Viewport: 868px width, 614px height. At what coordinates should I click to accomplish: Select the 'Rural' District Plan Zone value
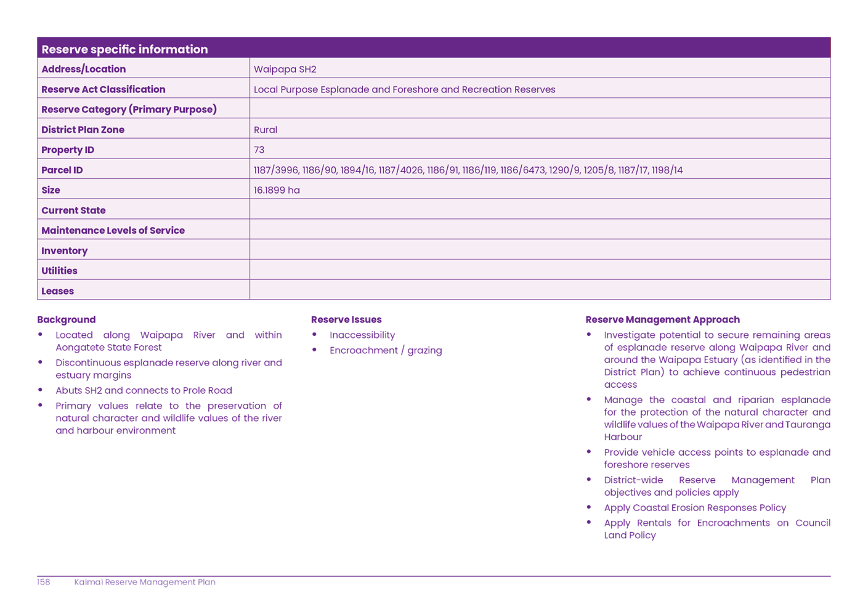click(266, 129)
